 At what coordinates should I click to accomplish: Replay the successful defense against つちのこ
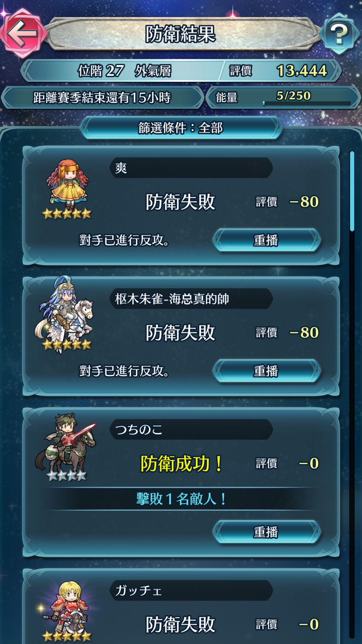(x=266, y=532)
